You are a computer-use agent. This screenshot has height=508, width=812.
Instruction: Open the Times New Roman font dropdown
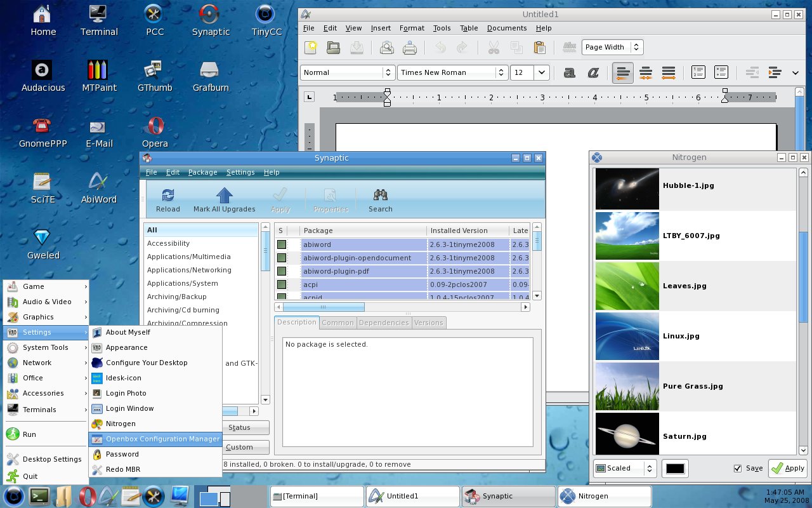[x=453, y=72]
